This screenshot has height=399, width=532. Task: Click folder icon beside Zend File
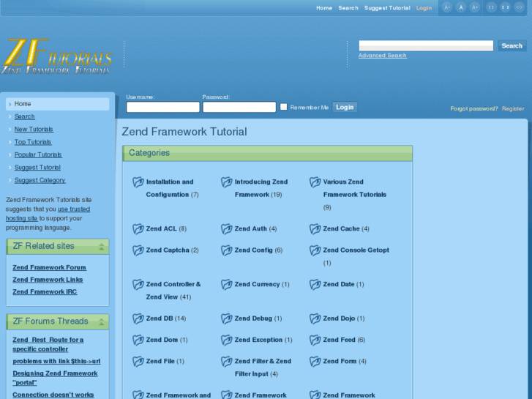(138, 362)
